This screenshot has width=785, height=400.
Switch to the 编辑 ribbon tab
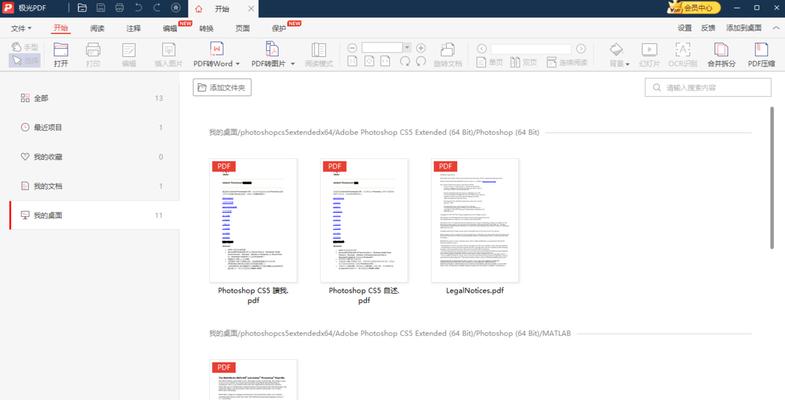coord(170,29)
